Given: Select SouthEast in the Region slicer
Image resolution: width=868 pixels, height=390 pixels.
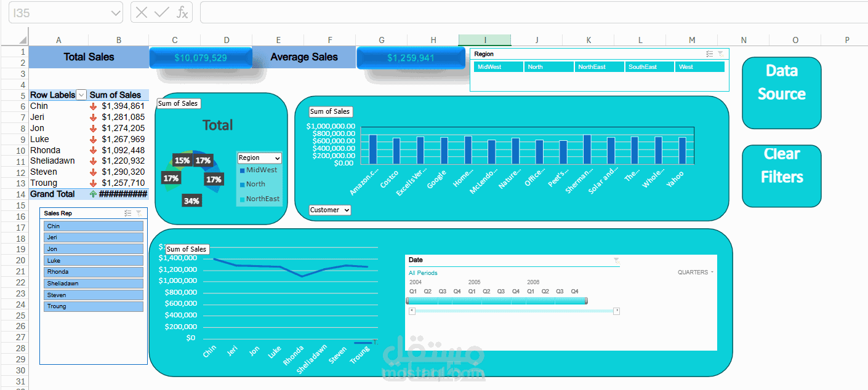Looking at the screenshot, I should coord(649,67).
